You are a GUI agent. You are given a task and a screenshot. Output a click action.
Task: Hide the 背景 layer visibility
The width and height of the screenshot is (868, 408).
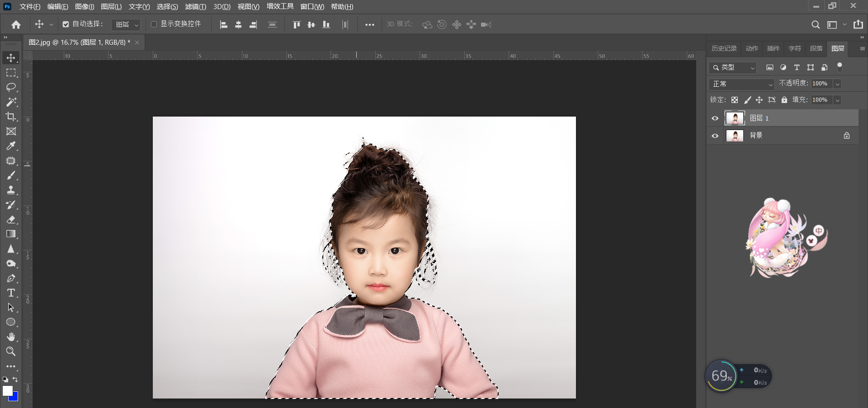click(715, 135)
